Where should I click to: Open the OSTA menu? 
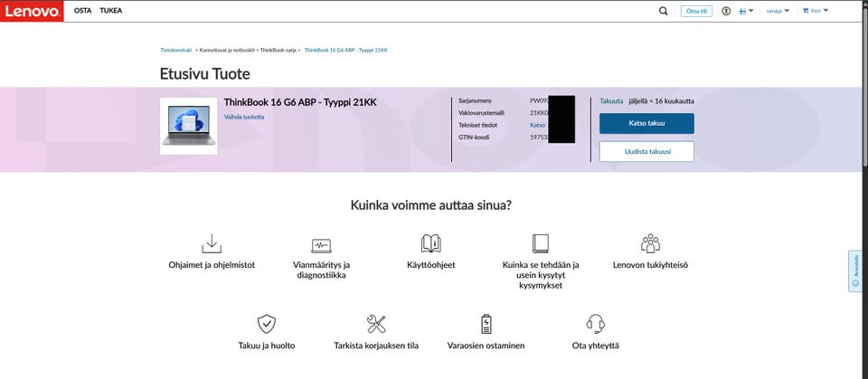(82, 11)
